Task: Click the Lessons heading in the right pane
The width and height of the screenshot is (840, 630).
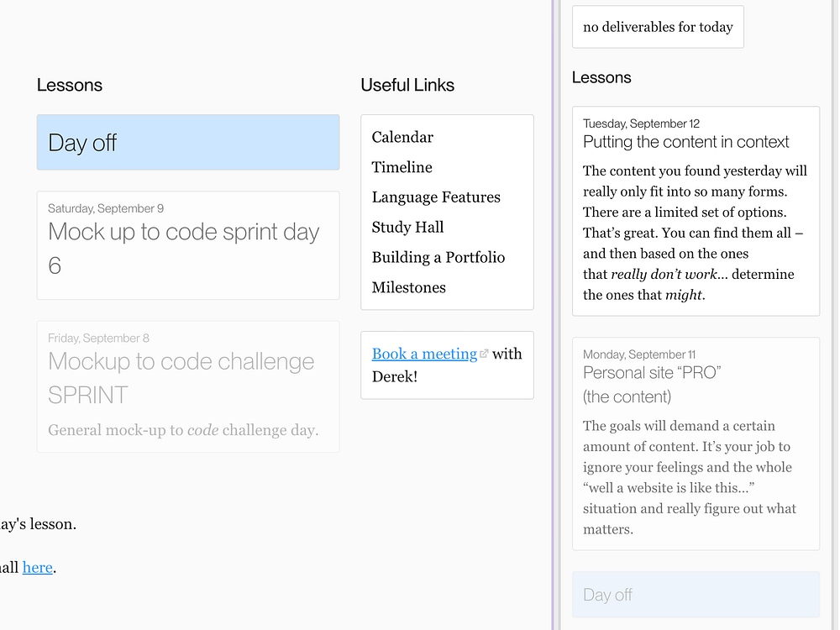Action: [x=601, y=77]
